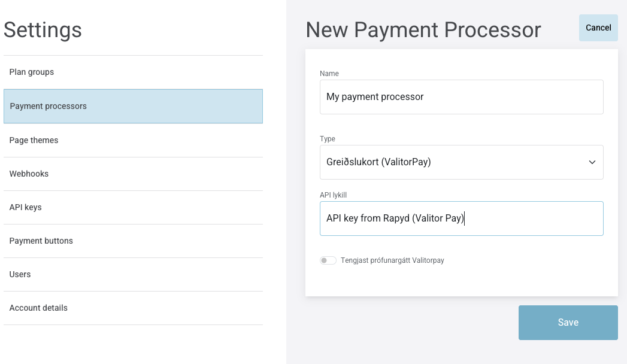Select Payment processors in settings list
627x364 pixels.
[x=133, y=107]
